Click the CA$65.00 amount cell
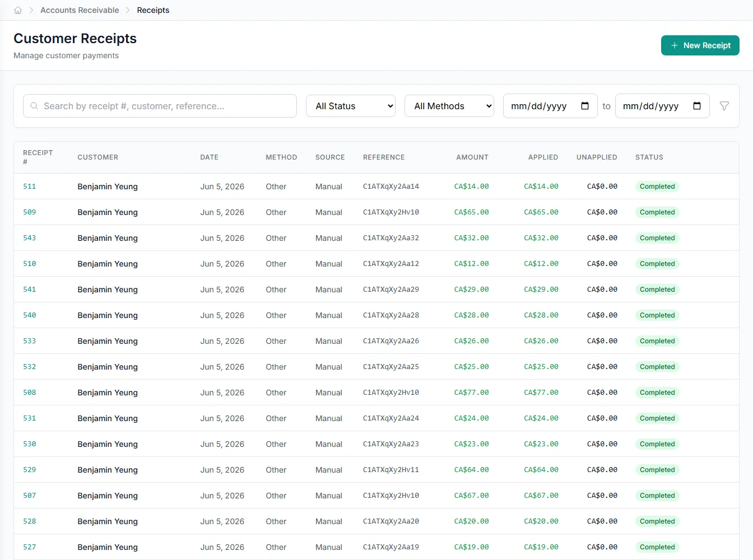The height and width of the screenshot is (560, 753). coord(472,212)
